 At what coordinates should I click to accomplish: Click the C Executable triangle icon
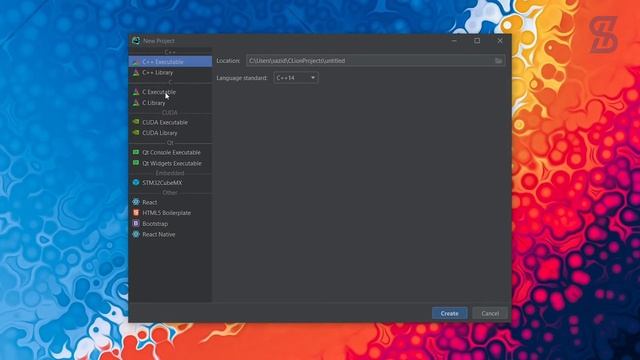pos(136,92)
